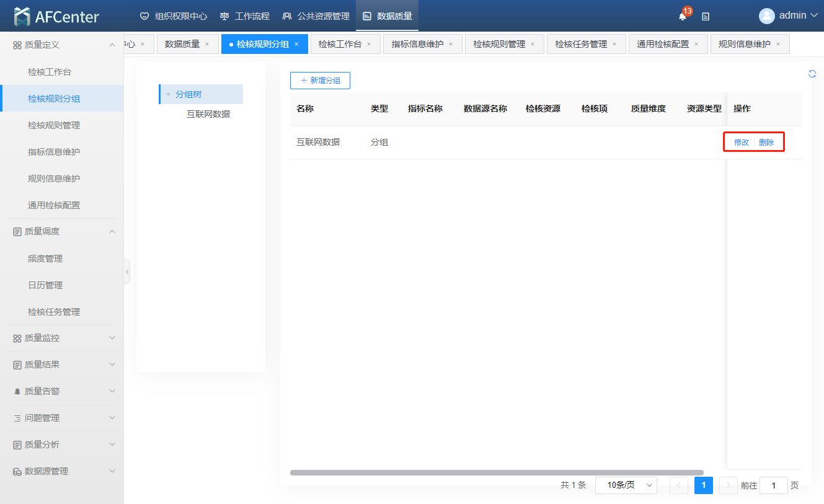Close the 检核工作台 tab

click(x=369, y=44)
